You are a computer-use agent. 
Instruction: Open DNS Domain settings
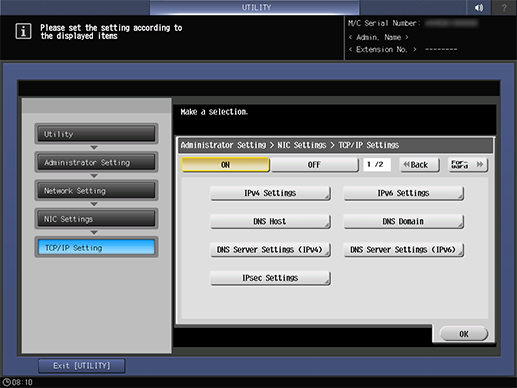coord(403,222)
